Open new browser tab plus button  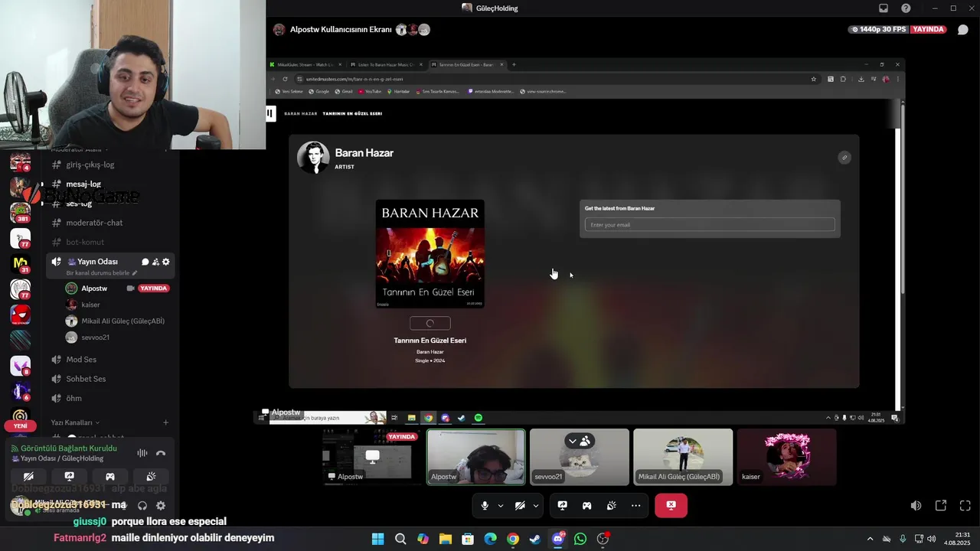(x=514, y=64)
